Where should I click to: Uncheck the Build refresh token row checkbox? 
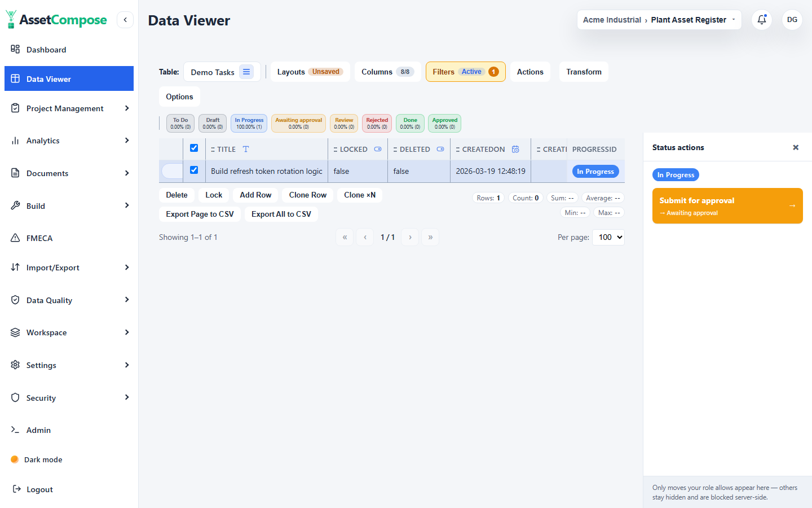[x=194, y=170]
